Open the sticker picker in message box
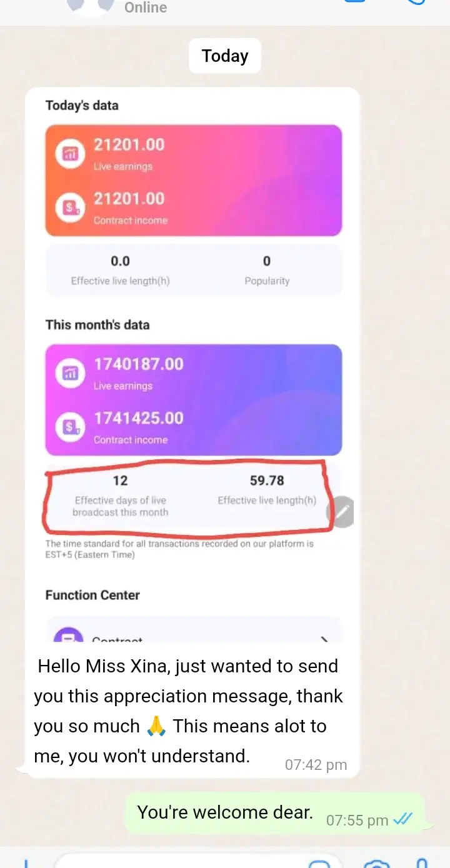450x868 pixels. pos(319,864)
